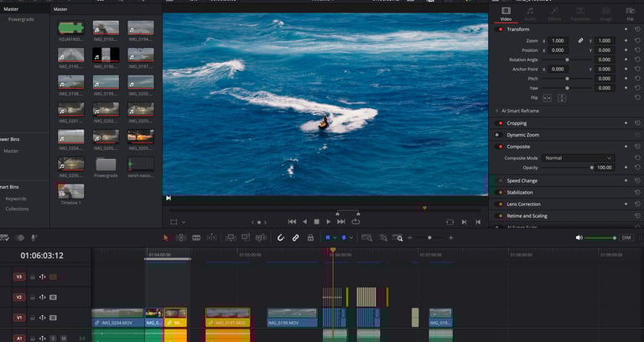Image resolution: width=644 pixels, height=342 pixels.
Task: Disable the Composite section toggle
Action: point(500,147)
